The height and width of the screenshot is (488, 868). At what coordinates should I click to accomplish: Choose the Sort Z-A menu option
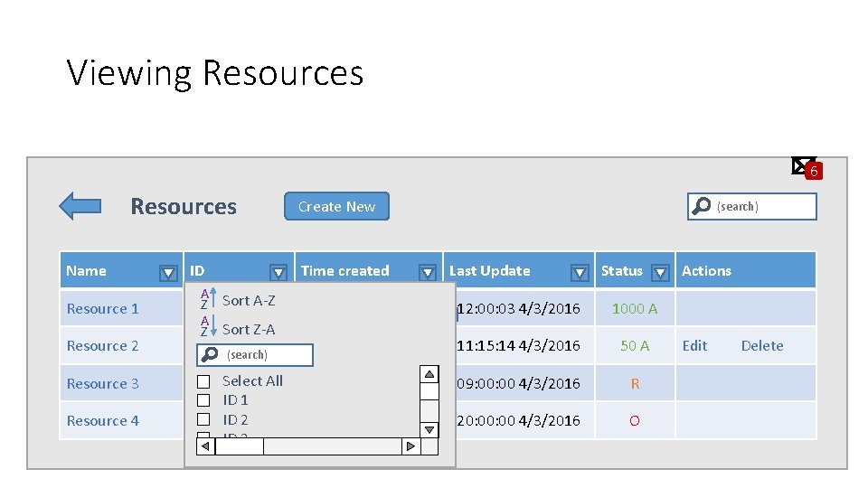[249, 329]
